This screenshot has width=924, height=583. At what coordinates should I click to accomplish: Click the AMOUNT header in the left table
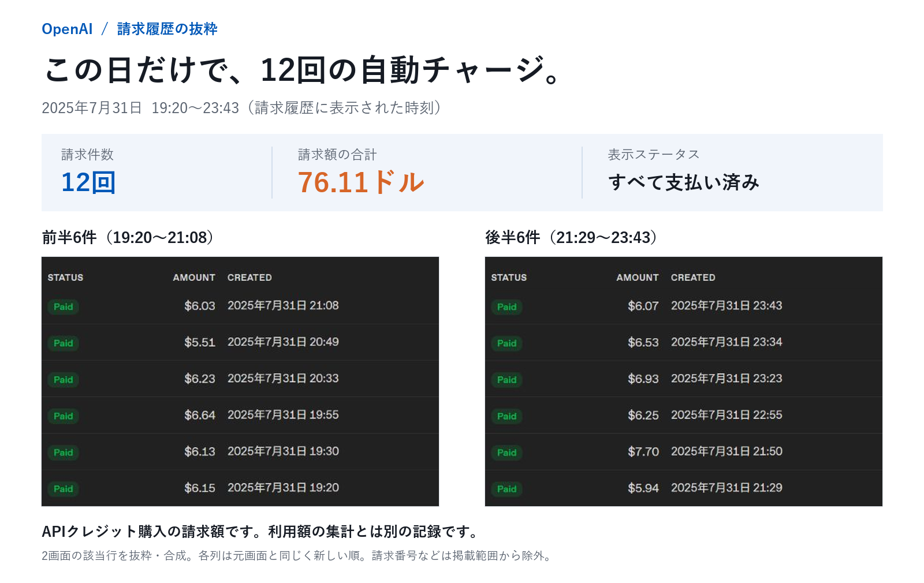tap(194, 278)
